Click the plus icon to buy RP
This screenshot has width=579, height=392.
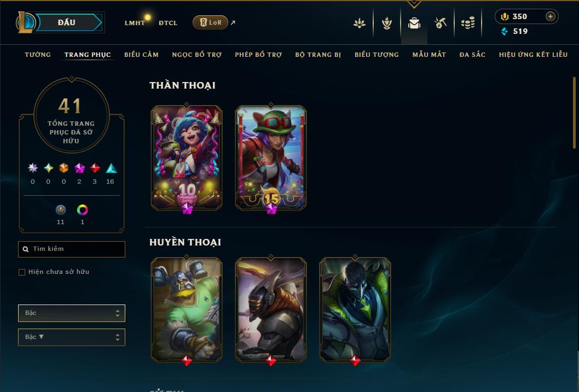(x=550, y=16)
